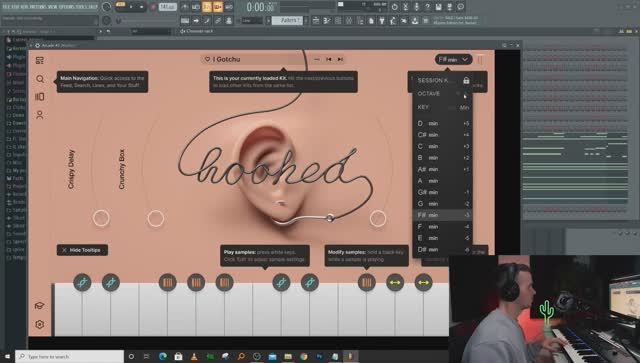The height and width of the screenshot is (363, 640).
Task: Open VLC media player from the taskbar
Action: [x=194, y=356]
